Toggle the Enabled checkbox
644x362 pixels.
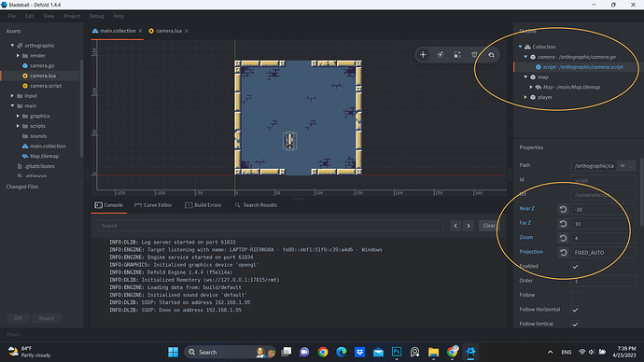click(575, 267)
